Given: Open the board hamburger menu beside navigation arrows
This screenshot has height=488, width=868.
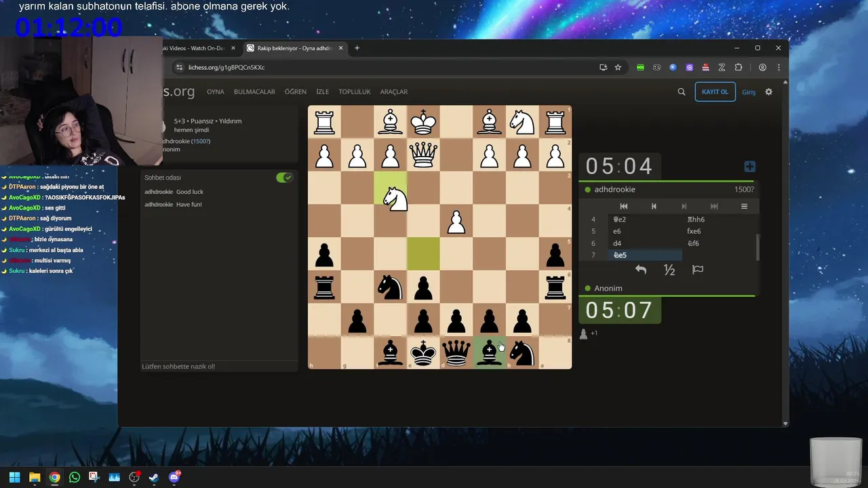Looking at the screenshot, I should [x=744, y=206].
